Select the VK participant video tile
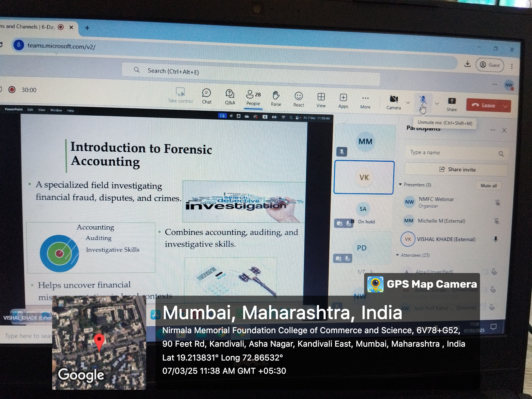Screen dimensions: 532x399 click(x=364, y=177)
